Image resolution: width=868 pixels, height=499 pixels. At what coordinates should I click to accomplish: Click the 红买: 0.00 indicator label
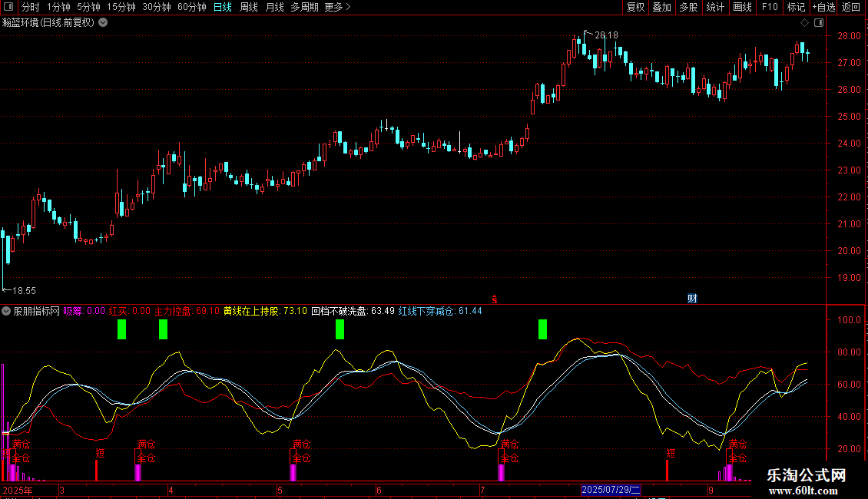click(x=130, y=312)
